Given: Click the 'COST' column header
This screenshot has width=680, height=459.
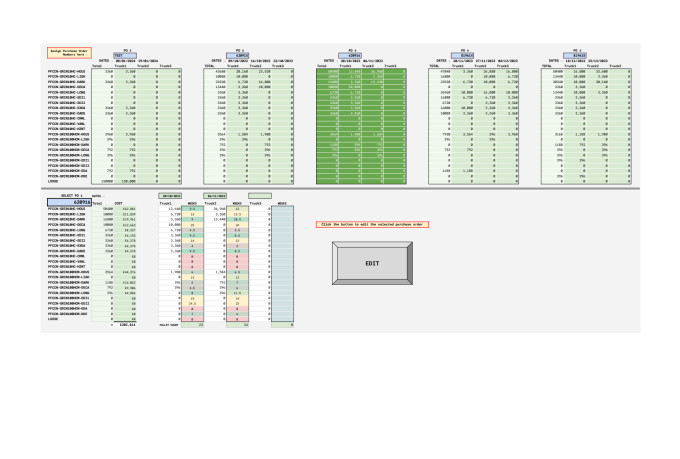Looking at the screenshot, I should click(118, 203).
